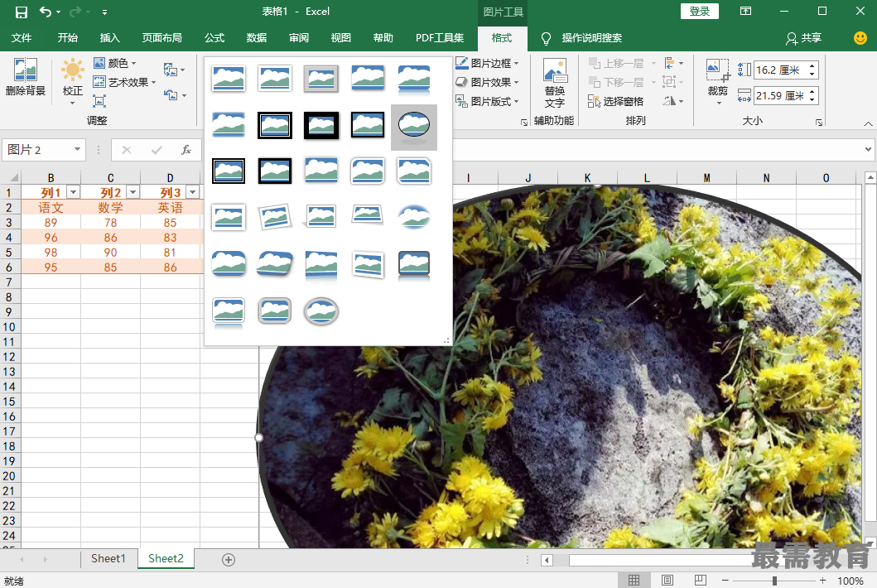This screenshot has height=588, width=877.
Task: Click the 登录 (Sign in) button
Action: pos(699,12)
